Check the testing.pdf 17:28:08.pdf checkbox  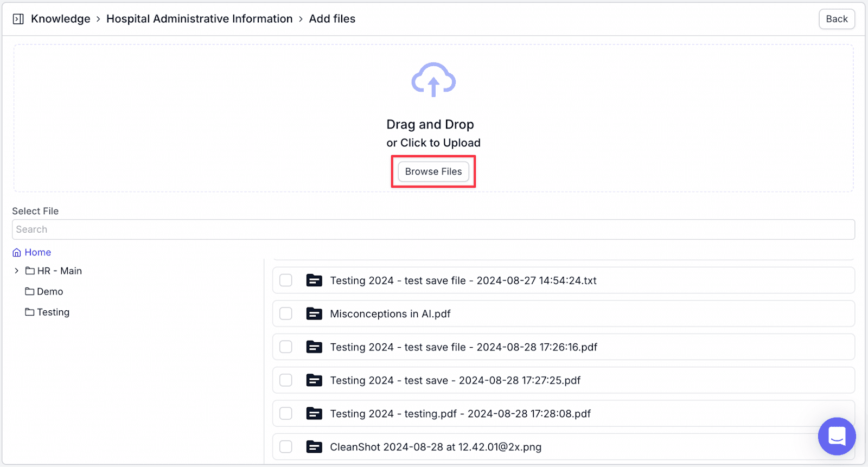[286, 413]
